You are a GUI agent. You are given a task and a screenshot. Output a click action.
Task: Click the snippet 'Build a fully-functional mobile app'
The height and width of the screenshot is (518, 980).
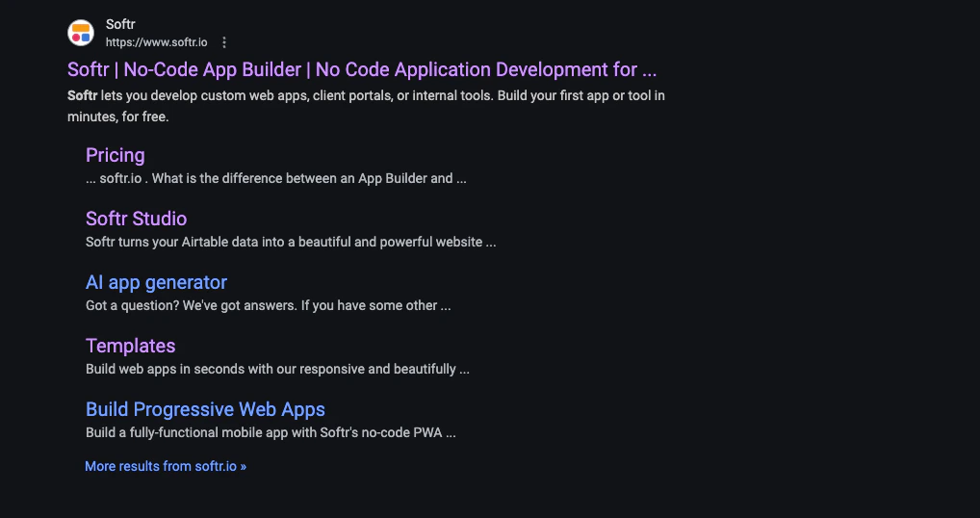(x=271, y=432)
